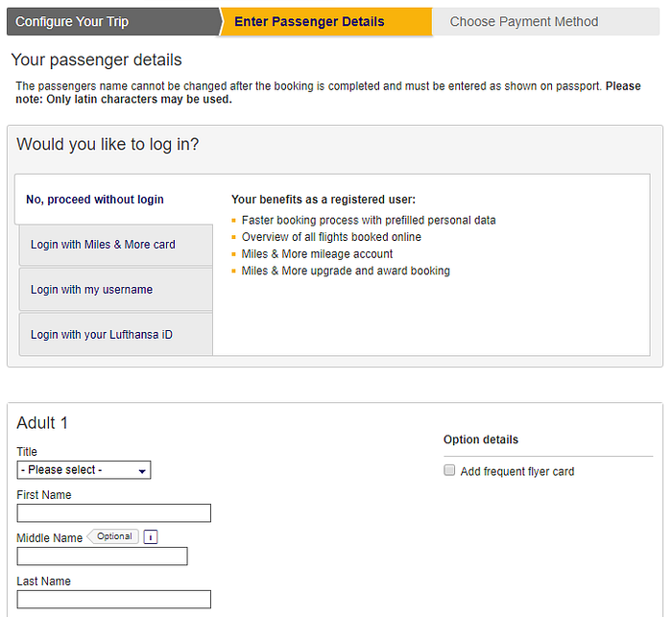Focus the First Name input field
This screenshot has height=617, width=672.
coord(114,512)
